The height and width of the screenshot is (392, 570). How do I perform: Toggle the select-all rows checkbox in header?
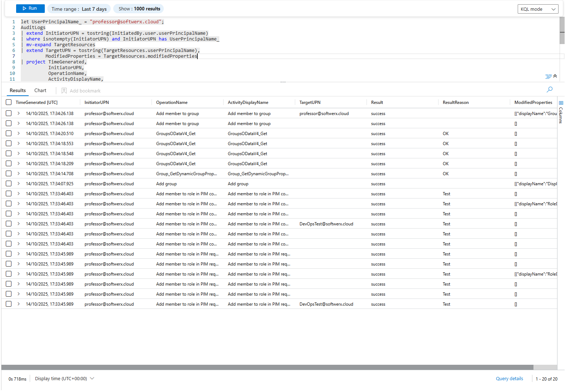pyautogui.click(x=9, y=102)
